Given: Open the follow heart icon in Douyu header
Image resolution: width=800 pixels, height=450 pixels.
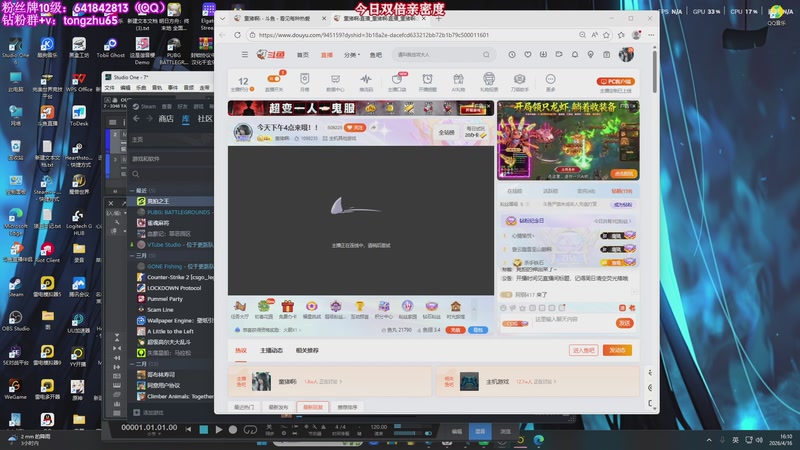Looking at the screenshot, I should tap(528, 55).
